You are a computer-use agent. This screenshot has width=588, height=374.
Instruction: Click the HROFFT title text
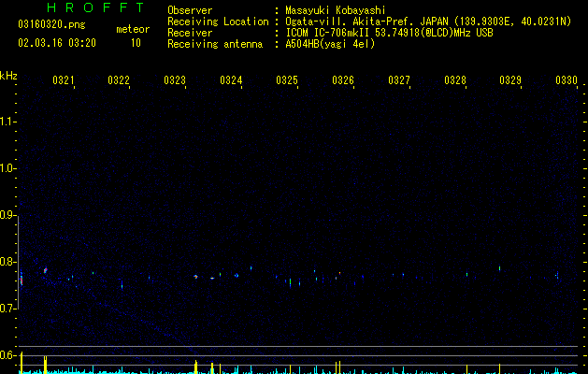[x=96, y=7]
